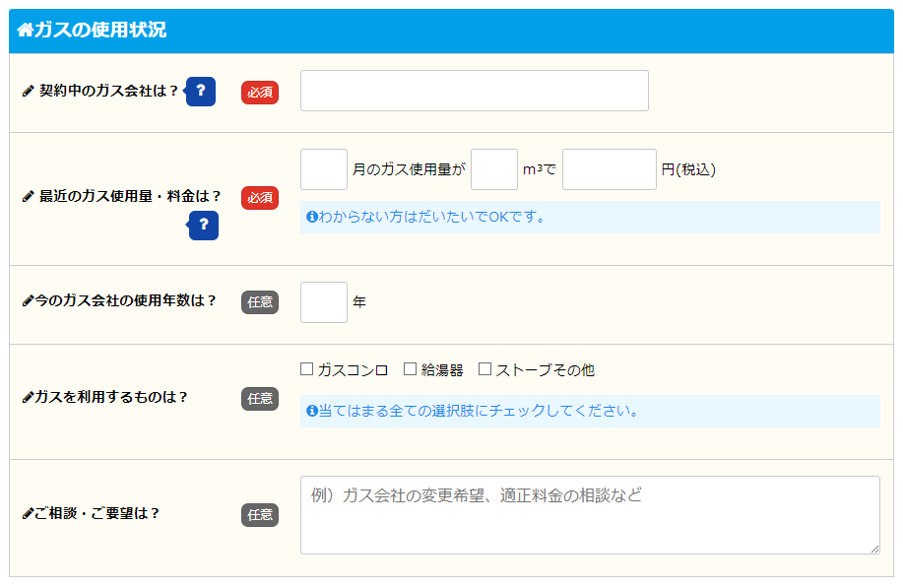Viewport: 903px width, 588px height.
Task: Click the month input before 月のガス使用量
Action: coord(323,168)
